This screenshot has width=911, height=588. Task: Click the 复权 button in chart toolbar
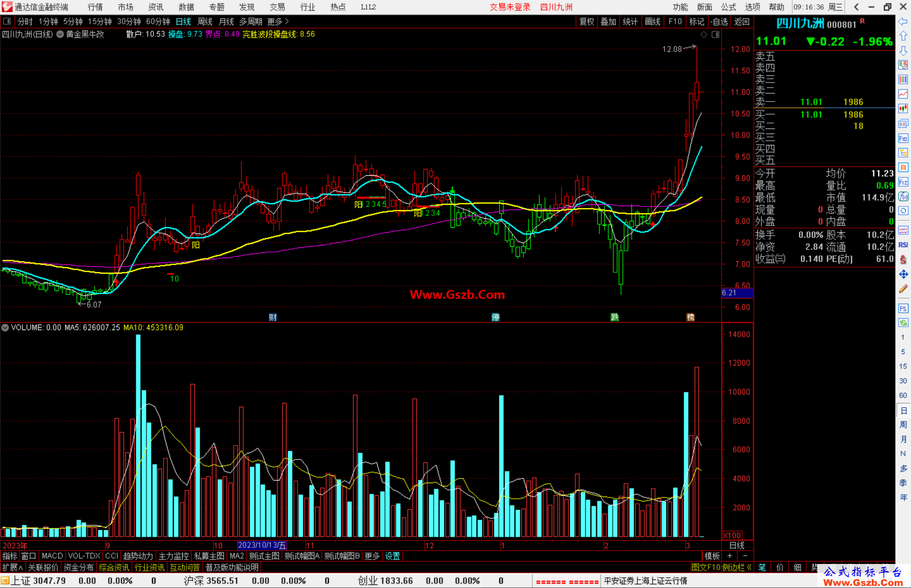[x=587, y=21]
